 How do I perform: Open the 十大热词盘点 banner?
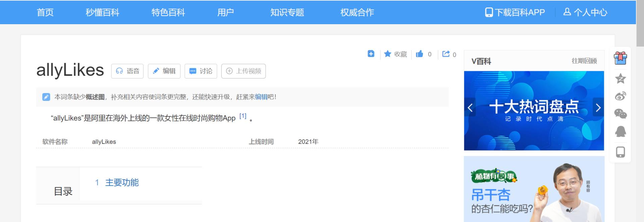[x=534, y=111]
